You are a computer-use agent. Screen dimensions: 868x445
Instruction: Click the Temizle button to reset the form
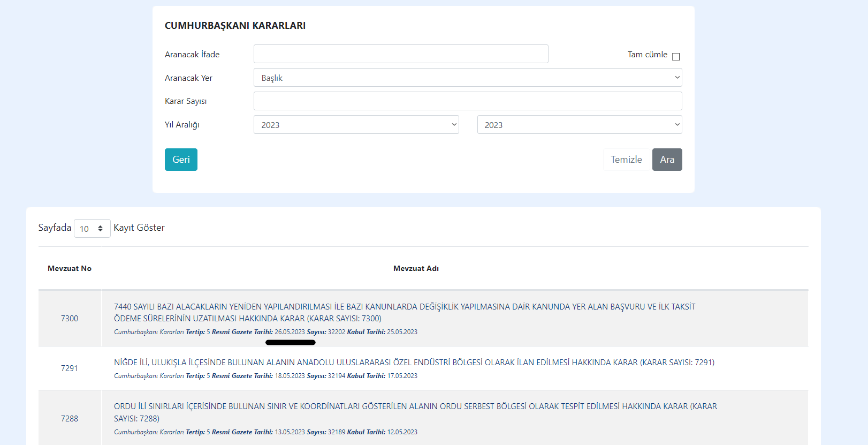point(626,160)
